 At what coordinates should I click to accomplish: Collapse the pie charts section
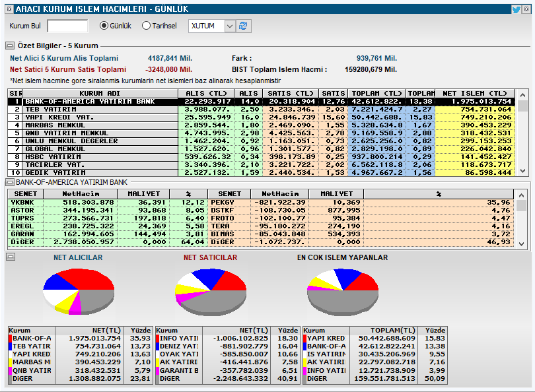point(11,257)
